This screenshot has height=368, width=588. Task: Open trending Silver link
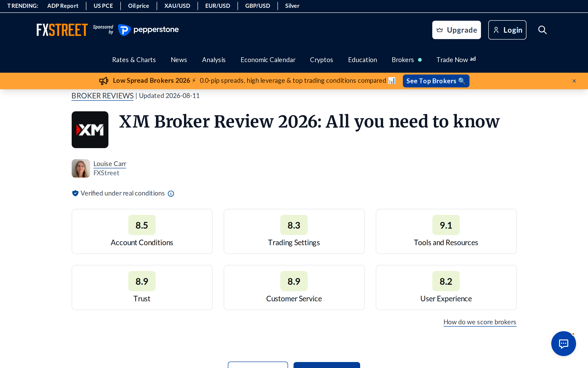click(x=292, y=6)
